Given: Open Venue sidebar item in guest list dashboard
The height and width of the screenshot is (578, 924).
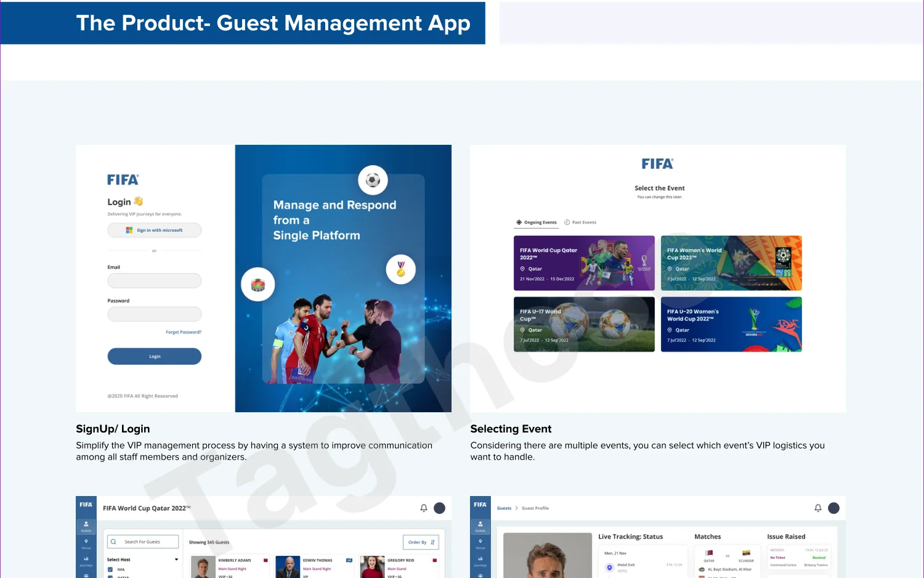Looking at the screenshot, I should pyautogui.click(x=86, y=543).
